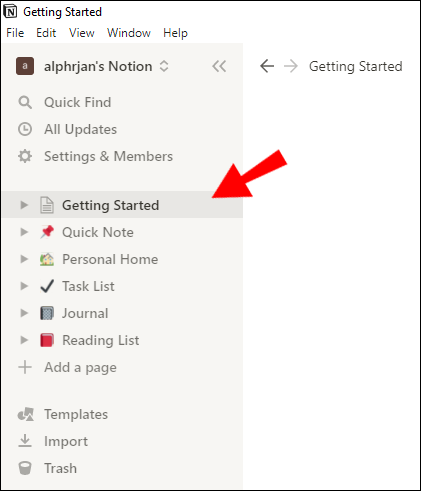
Task: Open the File menu
Action: (x=15, y=33)
